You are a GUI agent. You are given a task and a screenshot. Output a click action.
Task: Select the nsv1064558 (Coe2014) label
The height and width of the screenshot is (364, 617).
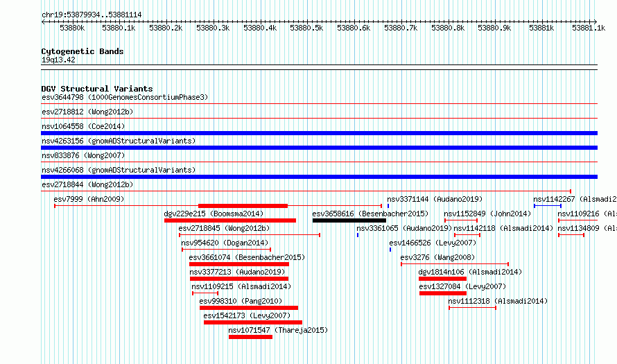[x=83, y=126]
